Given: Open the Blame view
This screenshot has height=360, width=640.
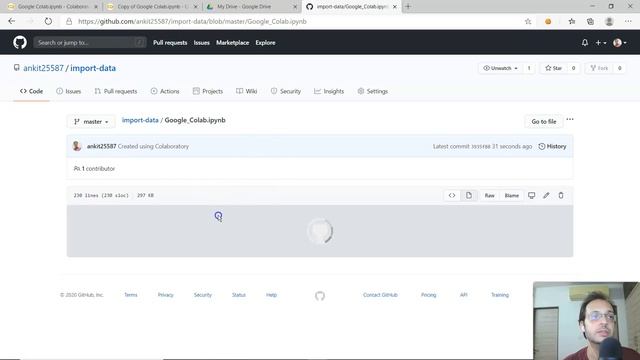Looking at the screenshot, I should (511, 196).
